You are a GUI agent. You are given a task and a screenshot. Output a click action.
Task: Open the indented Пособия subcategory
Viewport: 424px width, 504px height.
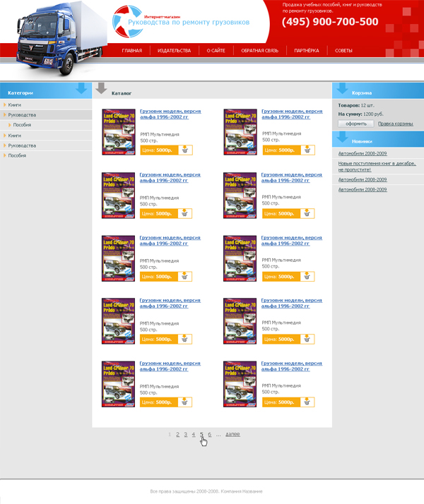[22, 125]
